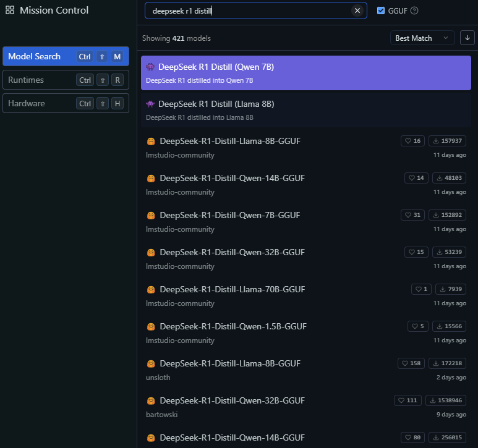This screenshot has width=478, height=448.
Task: Click the 1 like badge on Llama-70B-GGUF
Action: pos(421,289)
